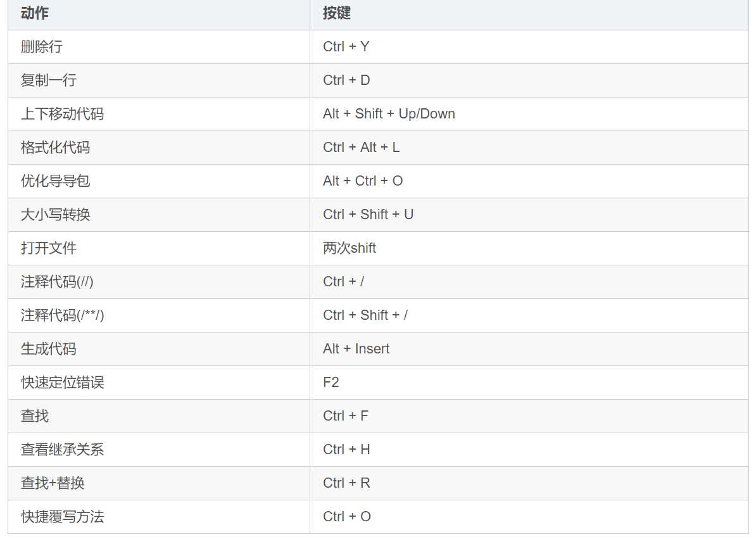
Task: Click the 两次shift text
Action: (350, 248)
